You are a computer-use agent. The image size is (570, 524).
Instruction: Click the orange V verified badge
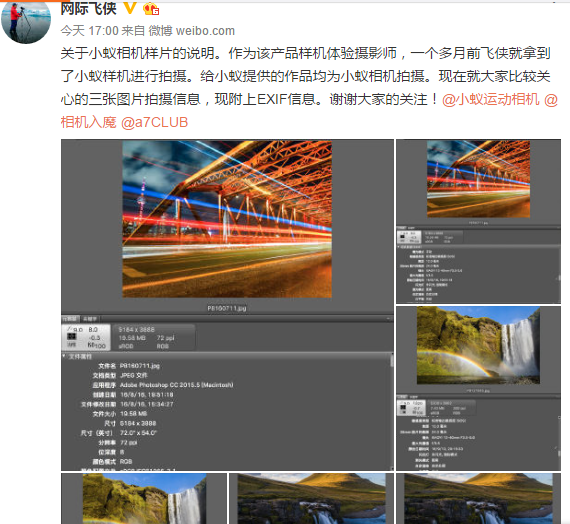(130, 8)
